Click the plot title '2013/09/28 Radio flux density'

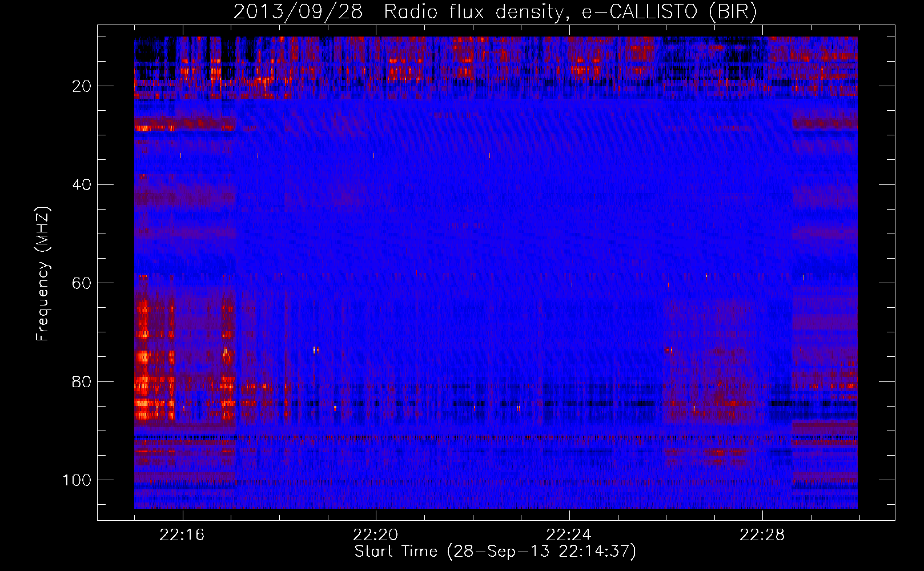495,12
